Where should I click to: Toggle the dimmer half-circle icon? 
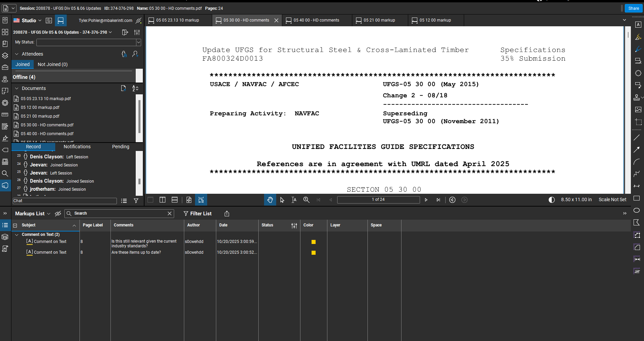(551, 200)
